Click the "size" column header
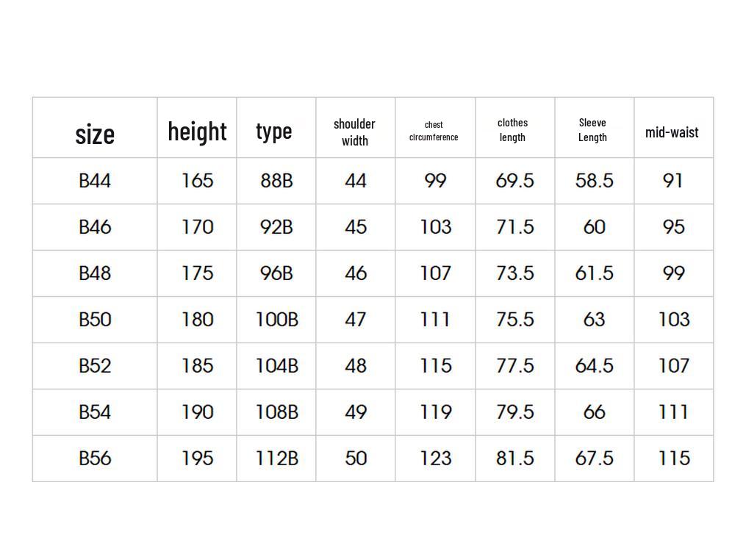 coord(95,134)
